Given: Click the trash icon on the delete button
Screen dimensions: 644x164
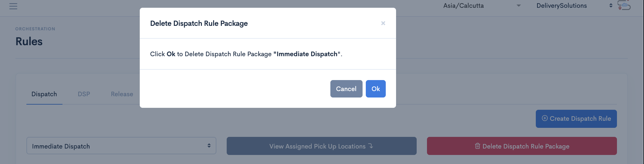Looking at the screenshot, I should [x=478, y=146].
